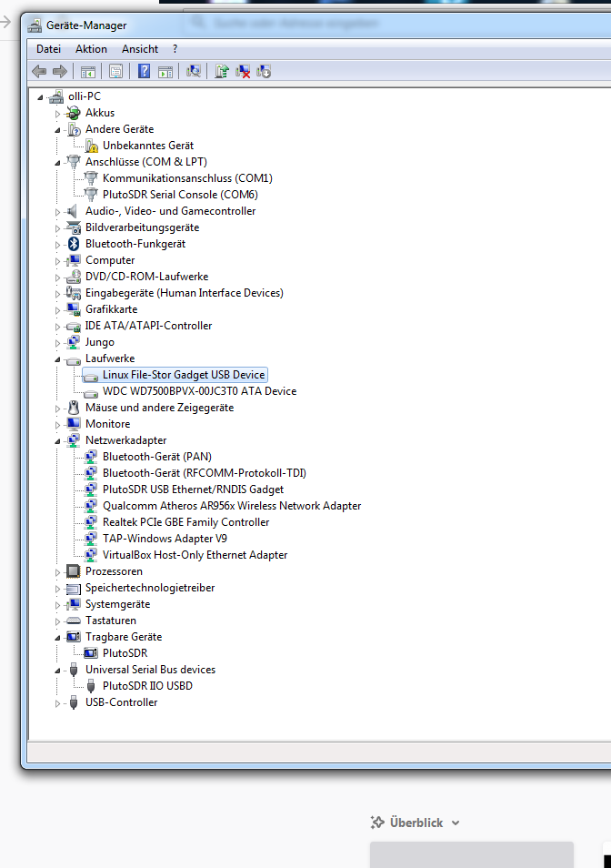This screenshot has height=868, width=611.
Task: Click the Bildverarbeitungsgeräte camera icon
Action: [x=73, y=227]
